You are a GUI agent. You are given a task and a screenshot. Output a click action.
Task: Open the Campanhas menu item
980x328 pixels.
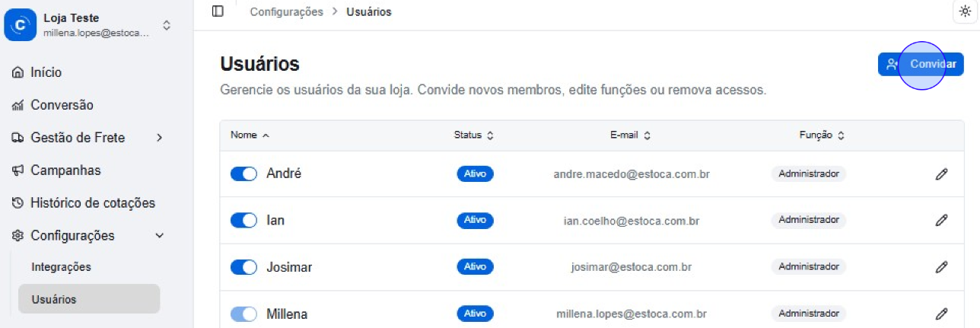click(65, 170)
